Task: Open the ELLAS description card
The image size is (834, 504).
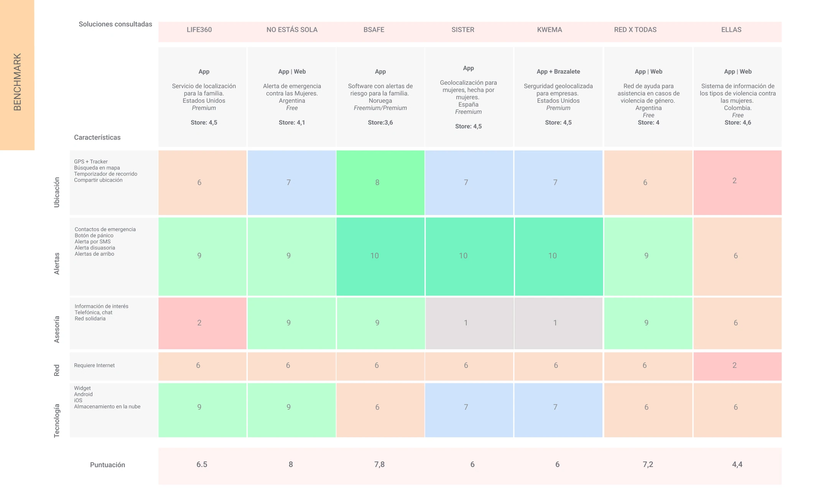Action: (x=737, y=97)
